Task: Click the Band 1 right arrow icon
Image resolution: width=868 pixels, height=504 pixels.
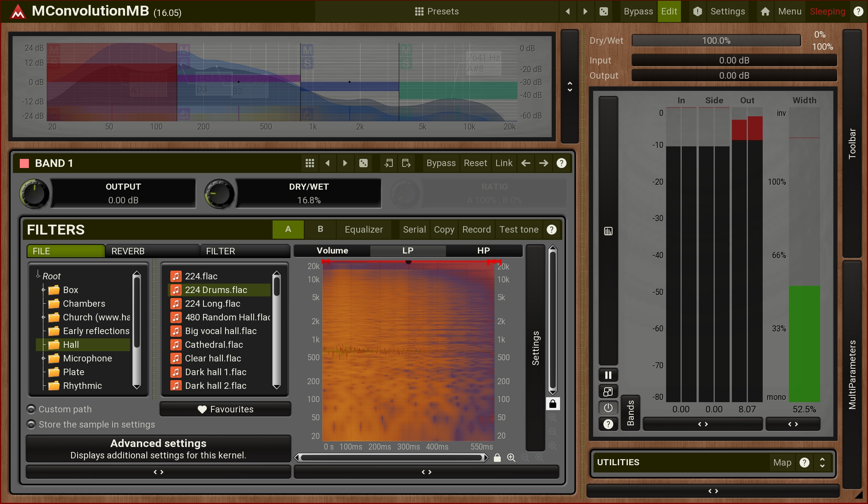Action: [544, 163]
